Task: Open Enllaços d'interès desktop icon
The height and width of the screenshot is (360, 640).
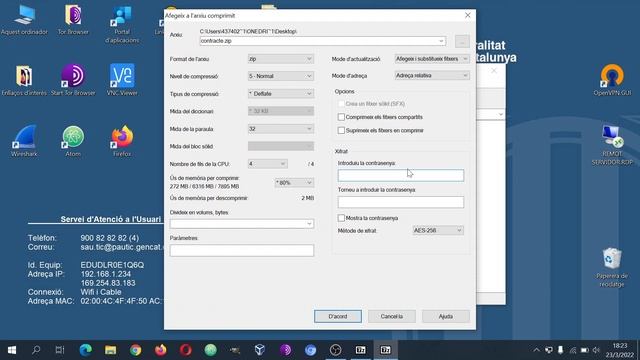Action: pyautogui.click(x=24, y=80)
